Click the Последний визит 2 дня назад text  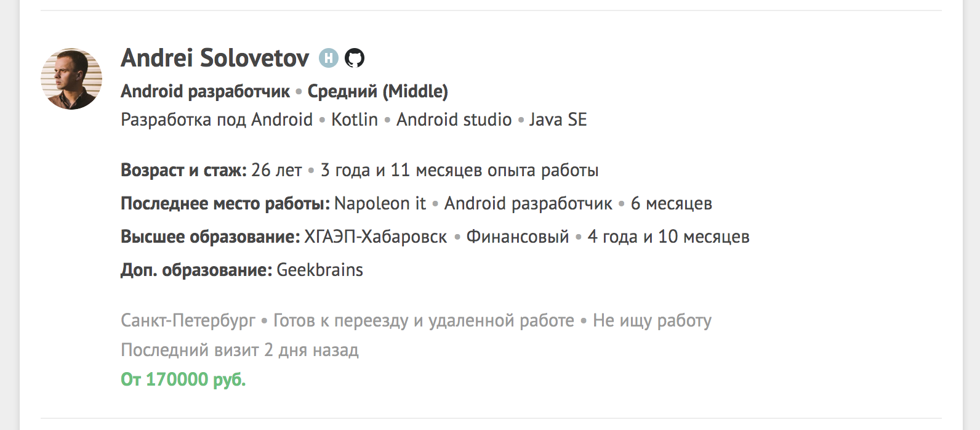239,350
